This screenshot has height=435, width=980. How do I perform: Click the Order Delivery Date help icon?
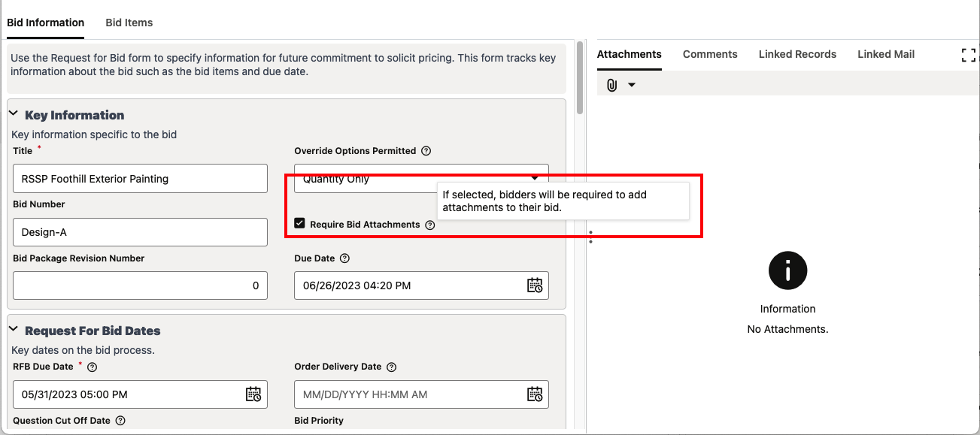[391, 367]
